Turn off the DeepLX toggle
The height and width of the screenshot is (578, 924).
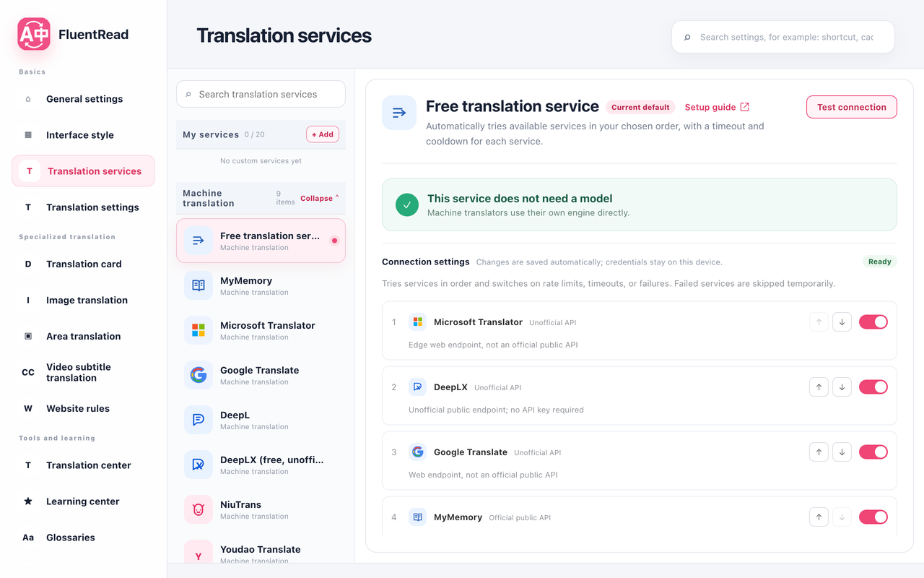pyautogui.click(x=873, y=387)
